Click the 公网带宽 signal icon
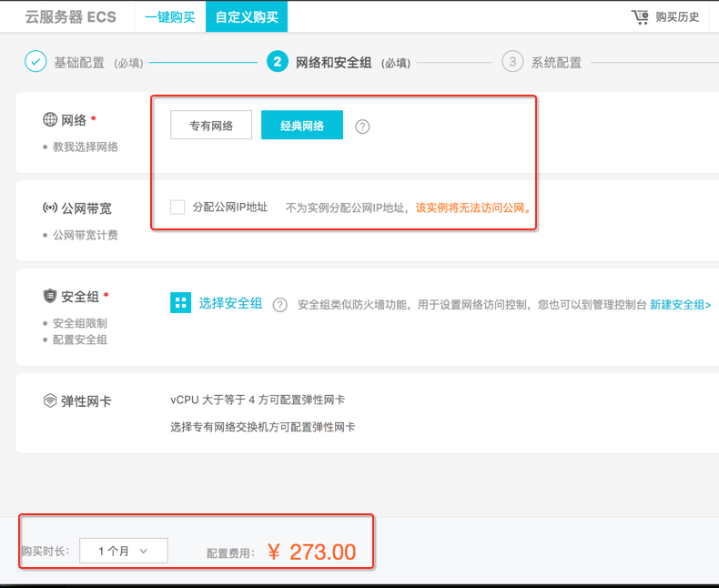Image resolution: width=719 pixels, height=588 pixels. pyautogui.click(x=50, y=208)
